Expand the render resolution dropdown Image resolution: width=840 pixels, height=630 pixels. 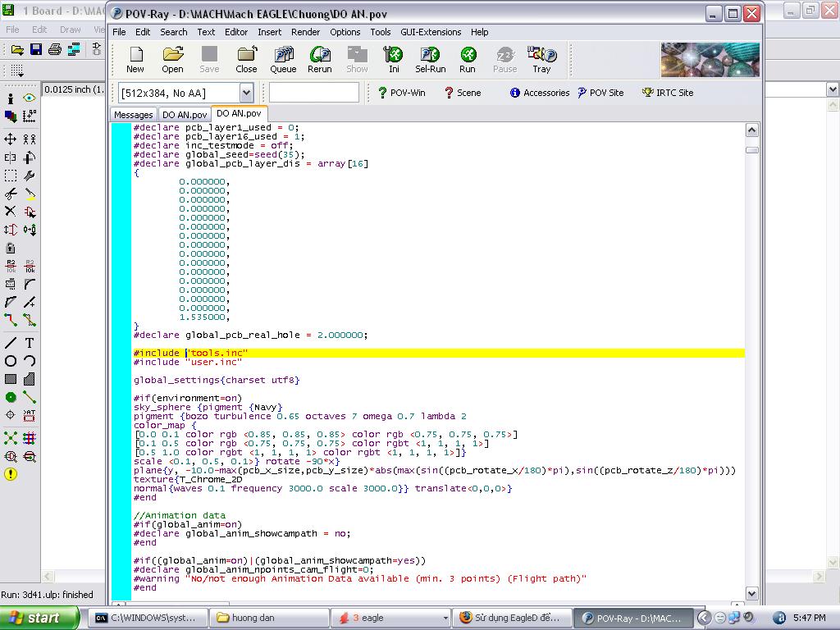[246, 93]
